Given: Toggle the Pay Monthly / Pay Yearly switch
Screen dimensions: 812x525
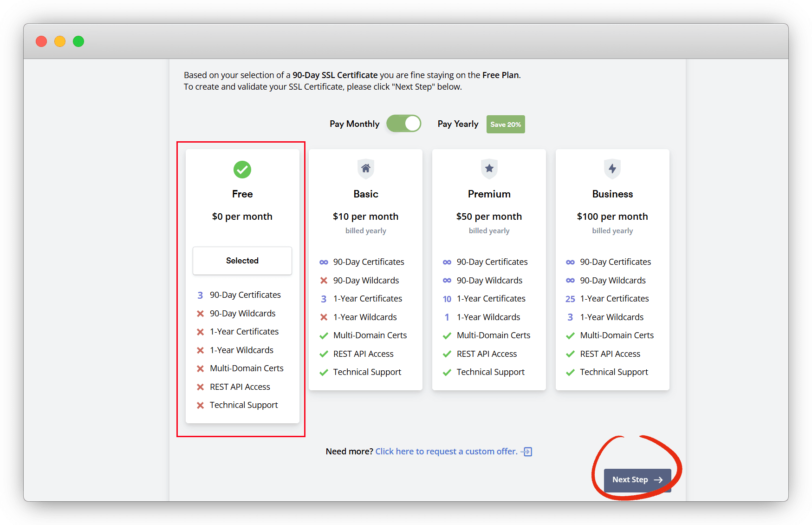Looking at the screenshot, I should (x=403, y=124).
